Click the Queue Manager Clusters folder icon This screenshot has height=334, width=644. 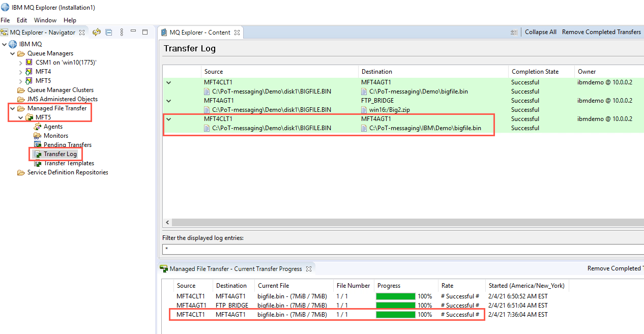(x=21, y=90)
